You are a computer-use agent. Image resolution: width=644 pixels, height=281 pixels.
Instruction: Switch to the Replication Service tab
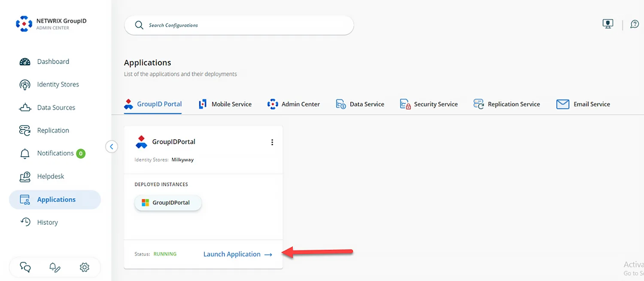coord(507,104)
